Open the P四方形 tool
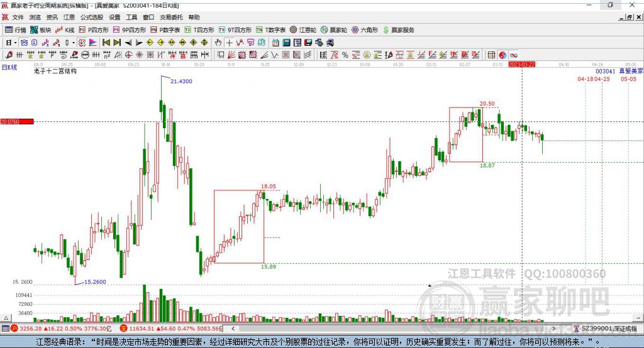Image resolution: width=644 pixels, height=348 pixels. click(x=94, y=30)
